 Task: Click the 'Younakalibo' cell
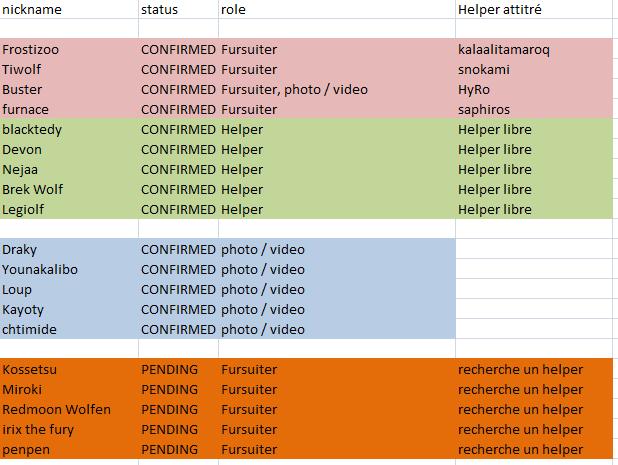pyautogui.click(x=40, y=269)
